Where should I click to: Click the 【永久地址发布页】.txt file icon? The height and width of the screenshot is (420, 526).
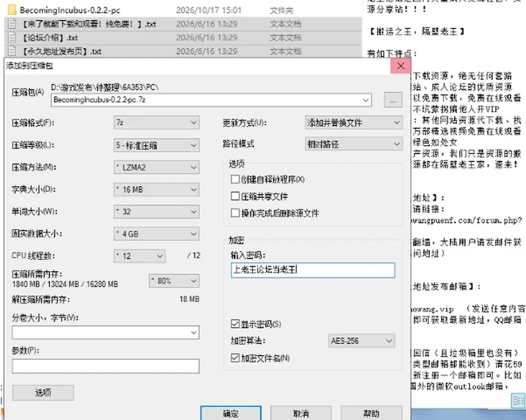[12, 51]
